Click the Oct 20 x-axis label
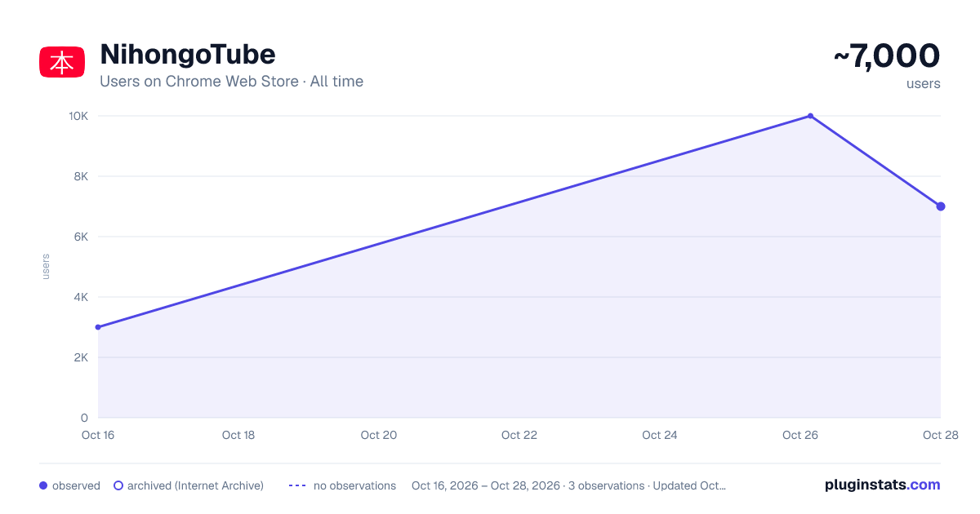Screen dimensions: 980x514 379,435
